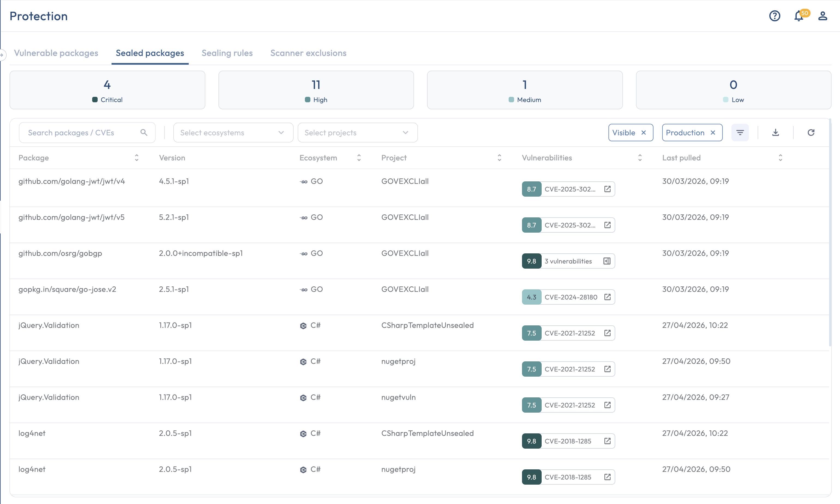Image resolution: width=840 pixels, height=504 pixels.
Task: Refresh the sealed packages table
Action: coord(811,133)
